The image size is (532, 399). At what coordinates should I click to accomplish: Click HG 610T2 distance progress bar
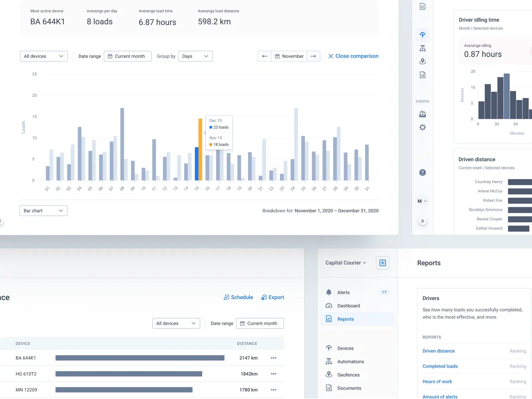pos(129,374)
